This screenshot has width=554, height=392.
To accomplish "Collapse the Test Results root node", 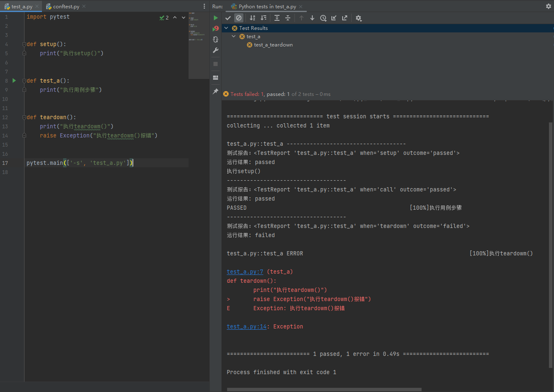I will click(226, 28).
